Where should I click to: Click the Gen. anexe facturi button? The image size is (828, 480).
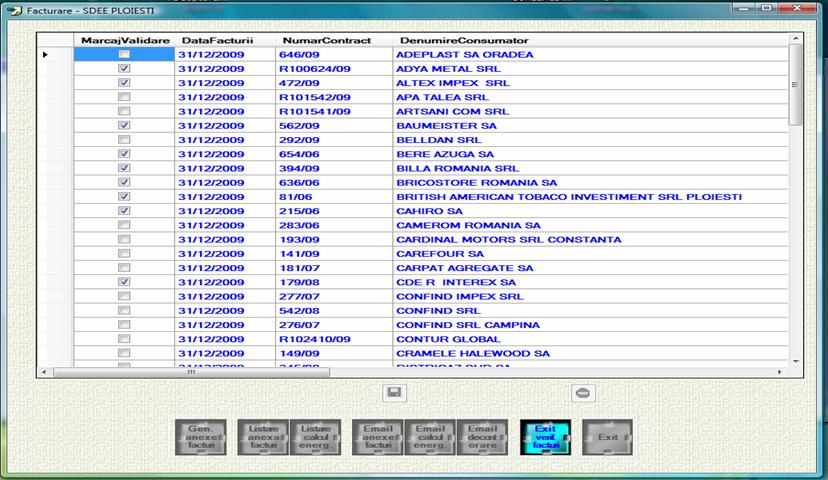tap(201, 437)
